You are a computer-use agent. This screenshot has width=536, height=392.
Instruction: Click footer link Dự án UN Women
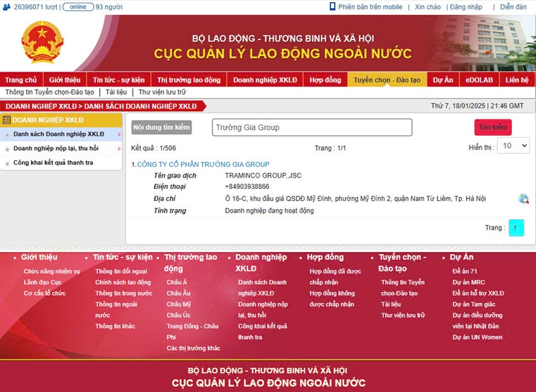click(x=478, y=337)
